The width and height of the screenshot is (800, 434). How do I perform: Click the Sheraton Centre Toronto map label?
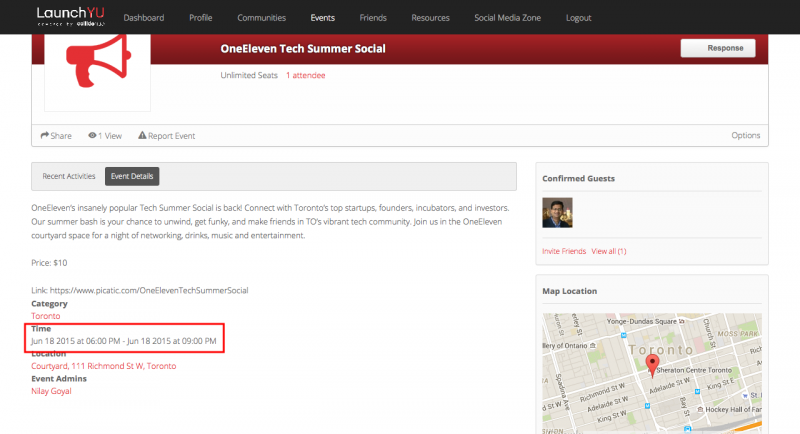694,370
